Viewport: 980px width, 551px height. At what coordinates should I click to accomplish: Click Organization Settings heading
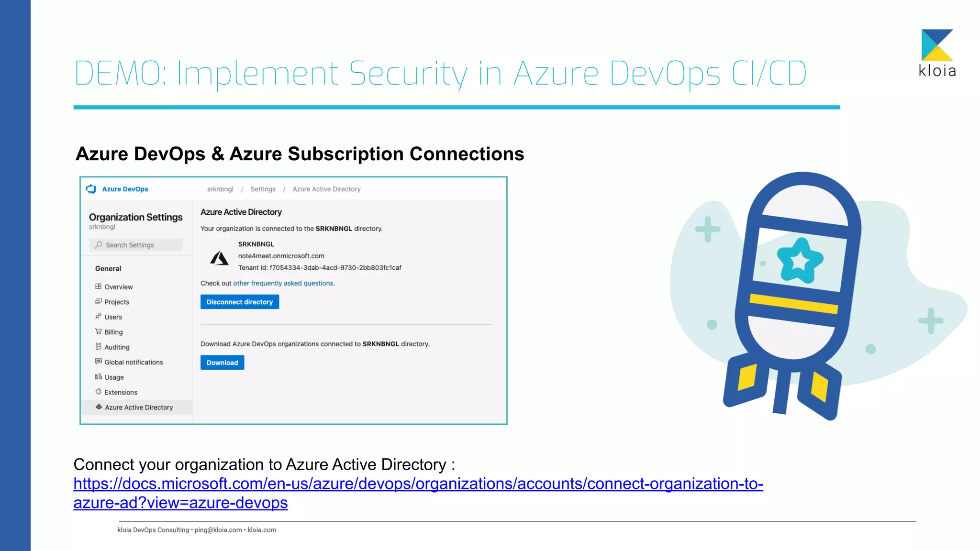tap(135, 217)
